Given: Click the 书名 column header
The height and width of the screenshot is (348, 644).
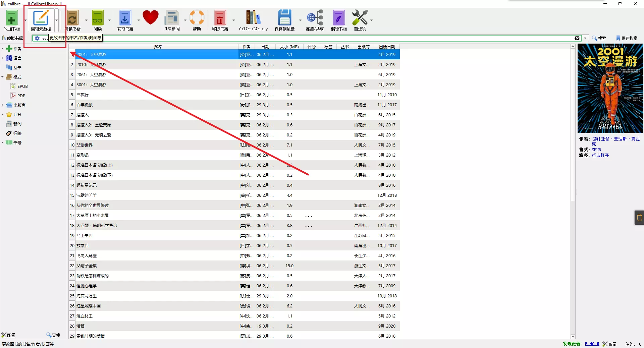Looking at the screenshot, I should [x=157, y=47].
